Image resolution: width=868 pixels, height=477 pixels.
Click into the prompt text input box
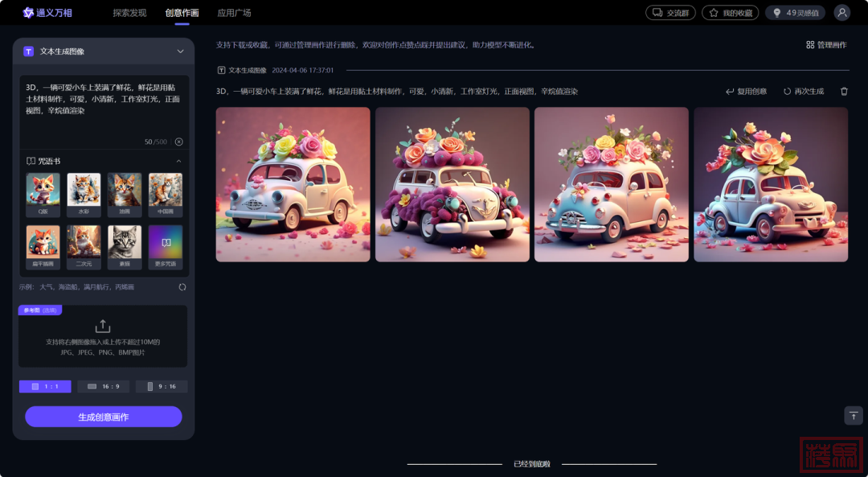(x=103, y=109)
